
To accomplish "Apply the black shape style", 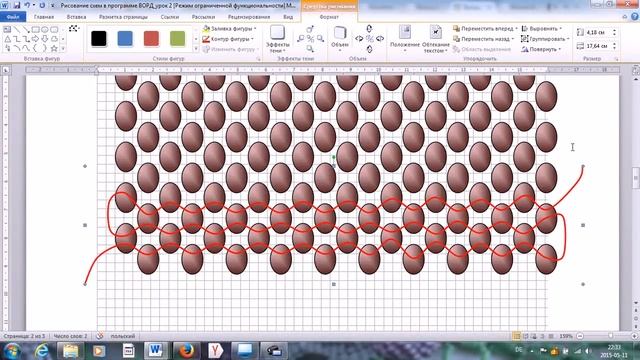I will [x=99, y=39].
